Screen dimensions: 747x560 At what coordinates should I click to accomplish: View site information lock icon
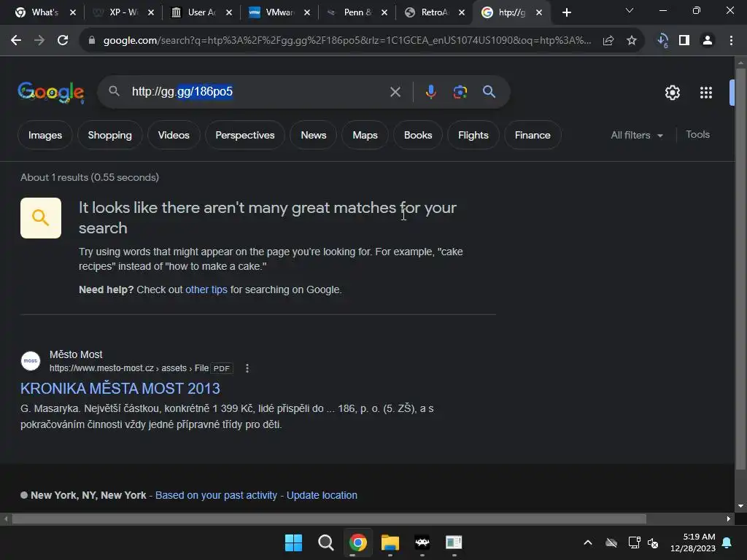click(91, 41)
